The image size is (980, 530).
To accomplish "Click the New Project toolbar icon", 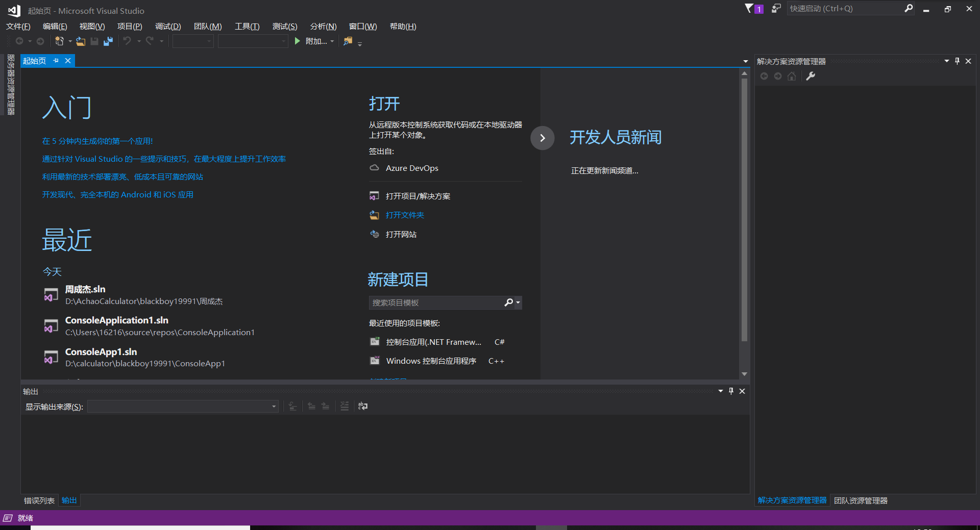I will click(59, 41).
